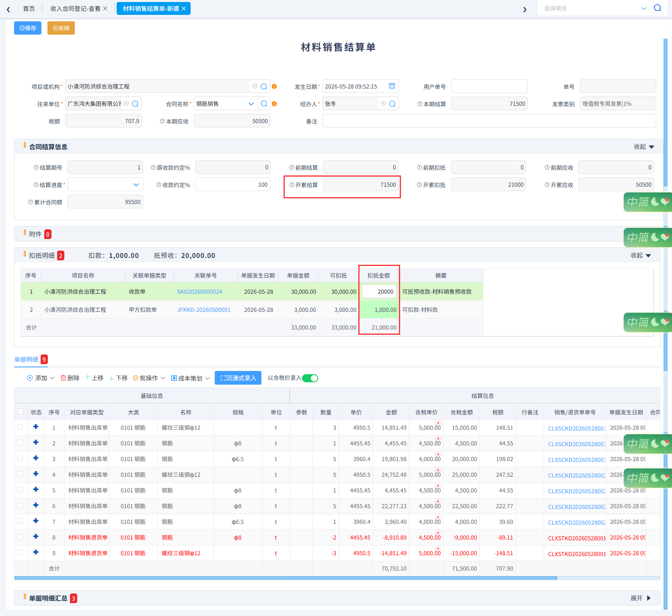The height and width of the screenshot is (616, 672).
Task: Open project lookup search for 项目或机构
Action: coord(264,87)
